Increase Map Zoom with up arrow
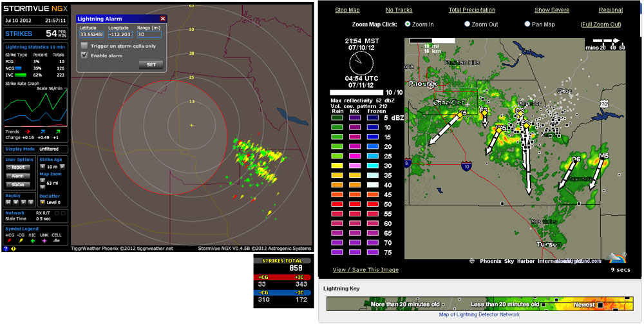The image size is (644, 324). [43, 180]
